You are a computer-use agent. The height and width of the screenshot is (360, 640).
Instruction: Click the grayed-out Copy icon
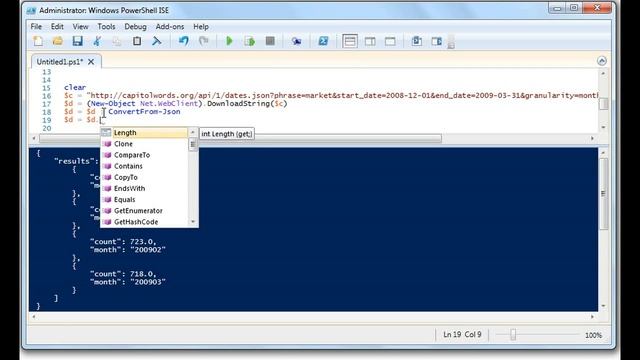117,41
